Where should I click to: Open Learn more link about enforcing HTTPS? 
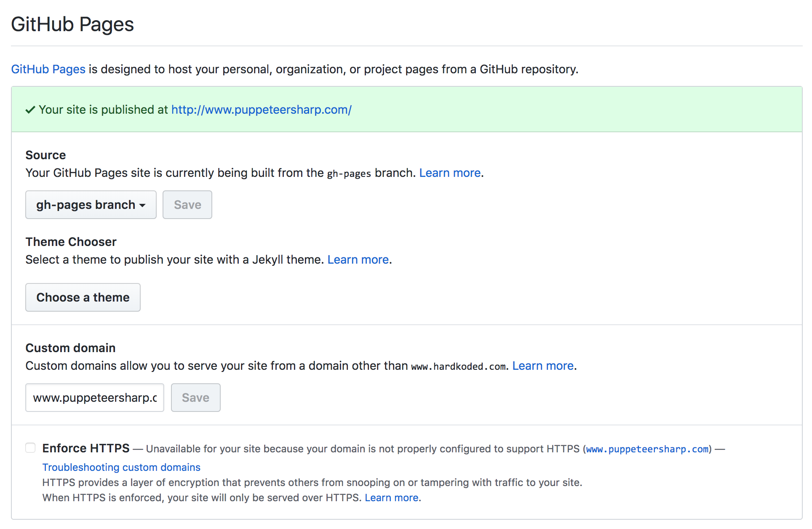[392, 497]
